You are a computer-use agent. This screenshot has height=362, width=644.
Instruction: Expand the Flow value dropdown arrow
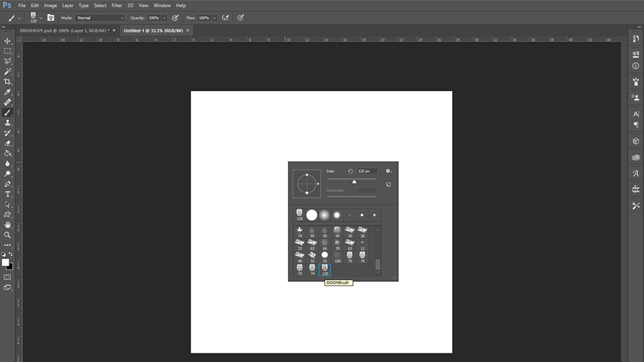click(215, 17)
